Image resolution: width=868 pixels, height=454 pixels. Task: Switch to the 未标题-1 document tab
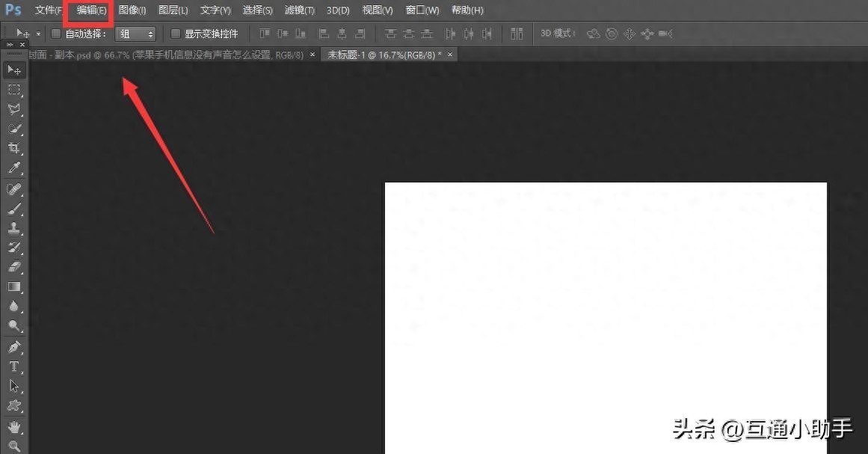(381, 55)
